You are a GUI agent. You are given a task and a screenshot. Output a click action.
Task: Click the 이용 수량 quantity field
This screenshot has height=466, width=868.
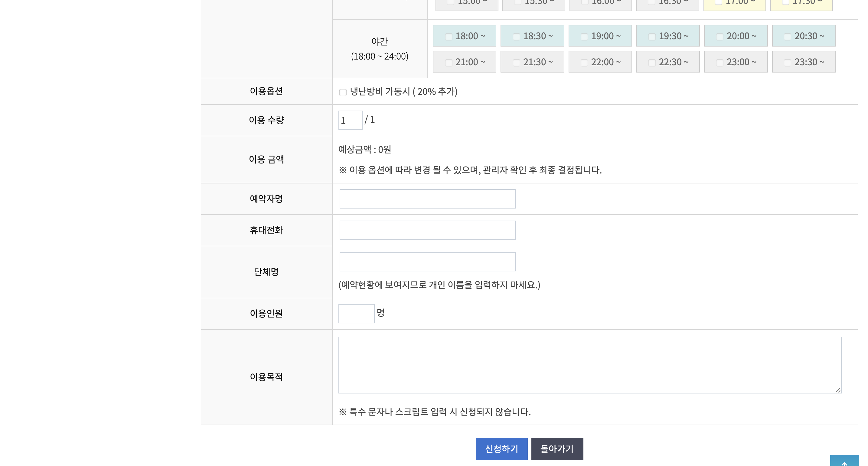[x=351, y=120]
